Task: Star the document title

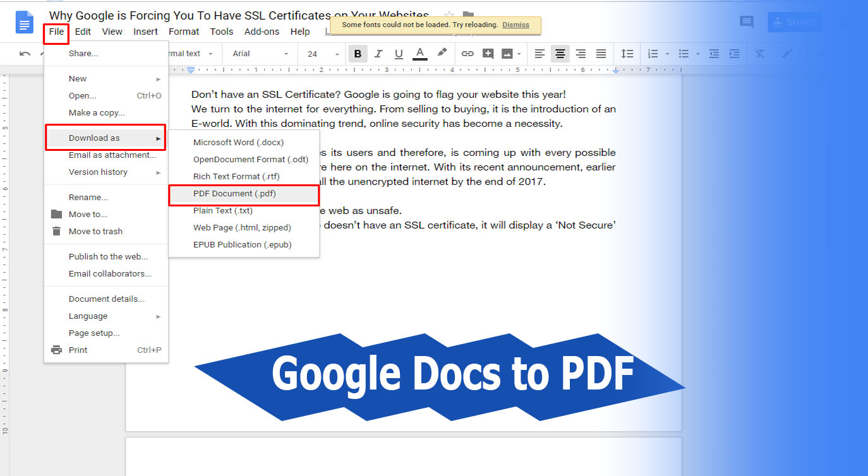Action: pyautogui.click(x=449, y=15)
